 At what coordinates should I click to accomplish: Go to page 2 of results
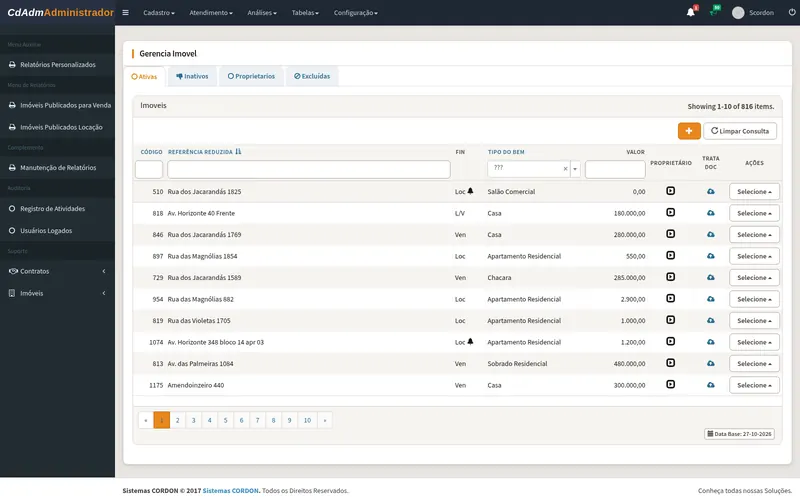click(178, 420)
